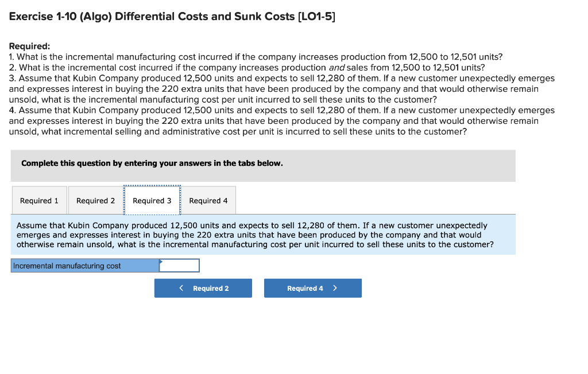Click the Required 4 navigation button

click(312, 288)
